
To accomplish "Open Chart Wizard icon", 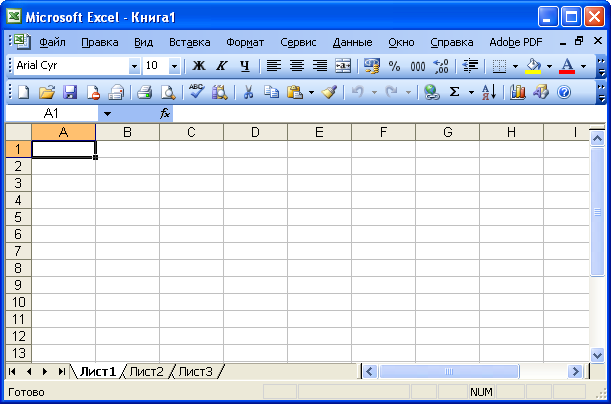I will 517,92.
